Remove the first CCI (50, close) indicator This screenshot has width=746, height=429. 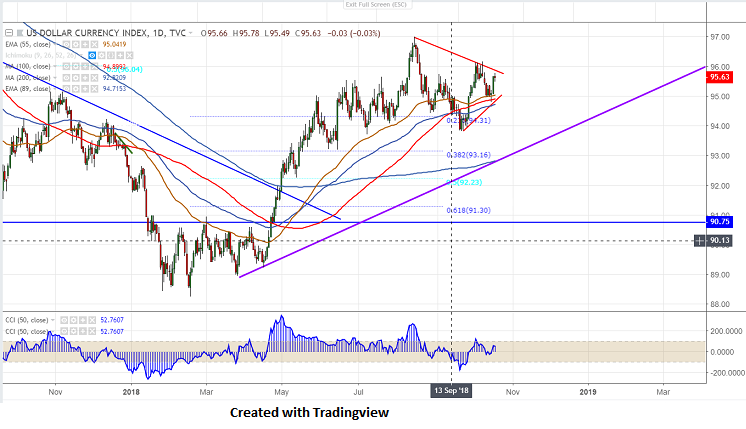pos(92,320)
